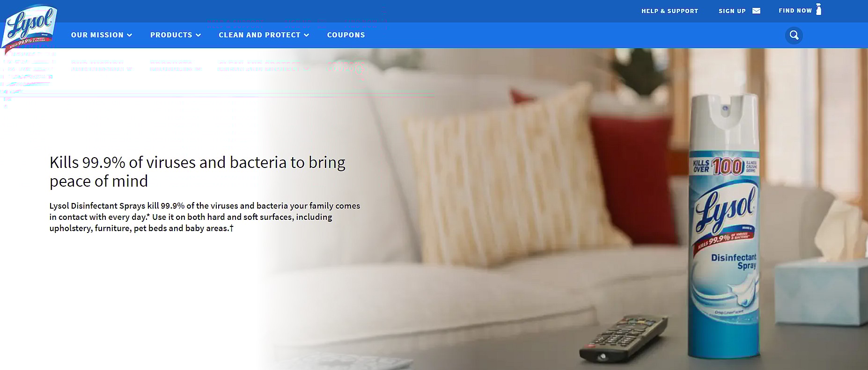The height and width of the screenshot is (370, 868).
Task: Click the Lysol logo in the header
Action: [29, 27]
